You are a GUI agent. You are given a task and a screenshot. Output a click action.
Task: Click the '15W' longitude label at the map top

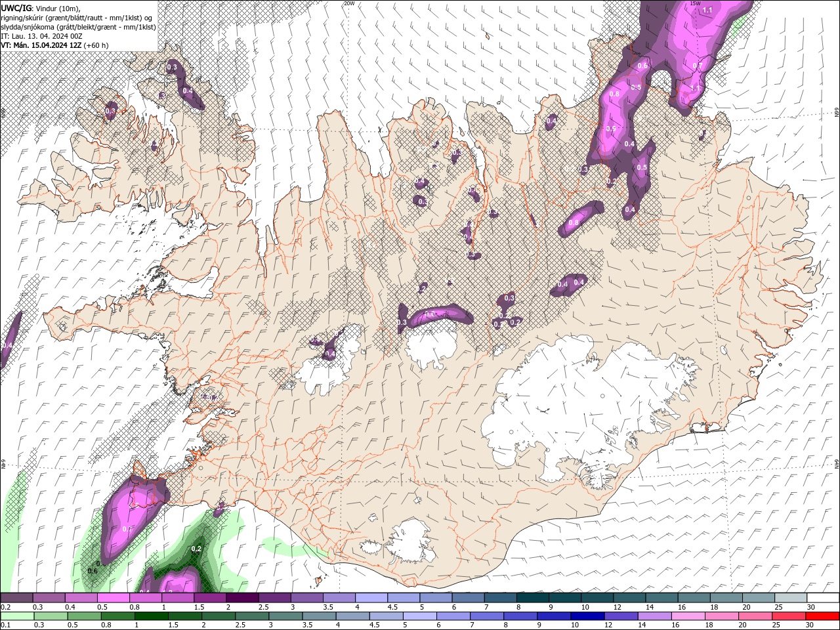click(x=695, y=3)
